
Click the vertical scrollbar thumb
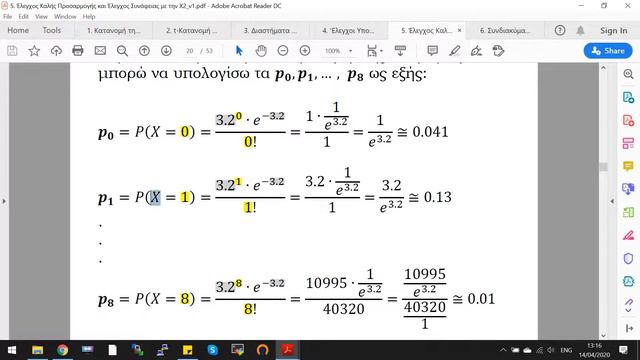603,167
